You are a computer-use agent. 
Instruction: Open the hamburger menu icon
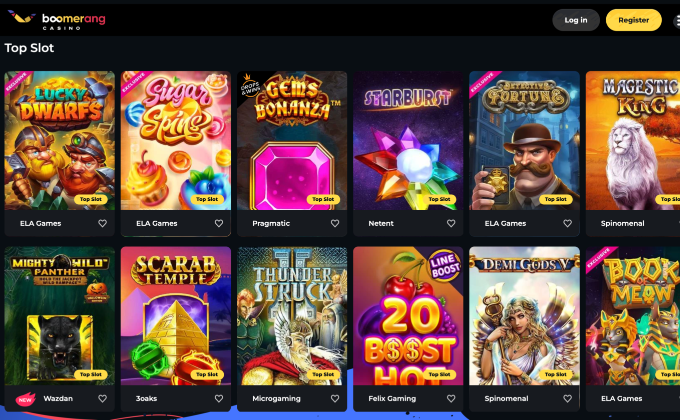(x=677, y=20)
